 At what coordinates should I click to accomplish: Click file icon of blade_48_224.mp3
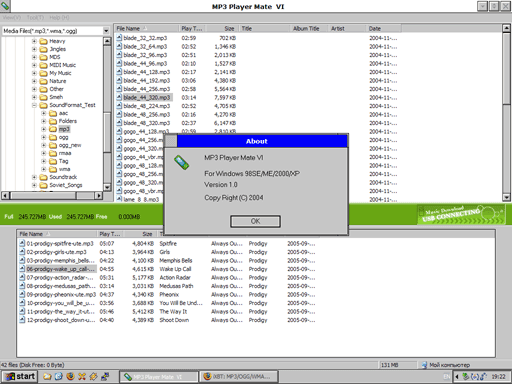pyautogui.click(x=119, y=106)
